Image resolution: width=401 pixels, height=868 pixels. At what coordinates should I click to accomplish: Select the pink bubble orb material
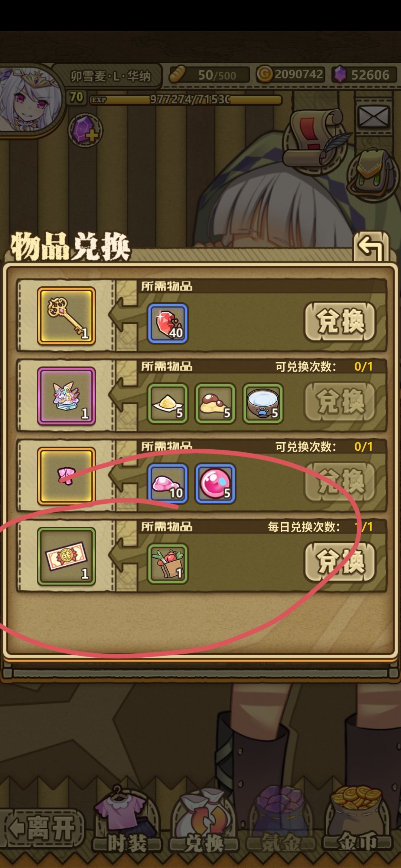(215, 483)
